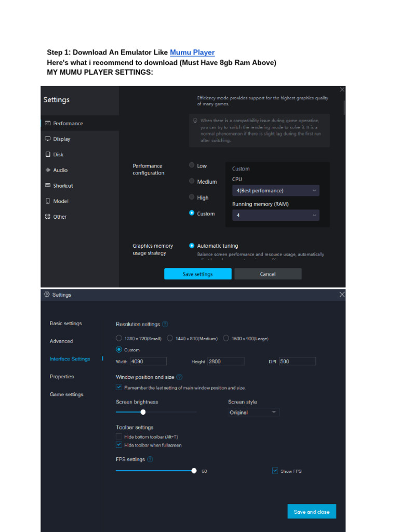Click the FPS slider handle
Viewport: 399px width, 532px height.
click(x=194, y=471)
